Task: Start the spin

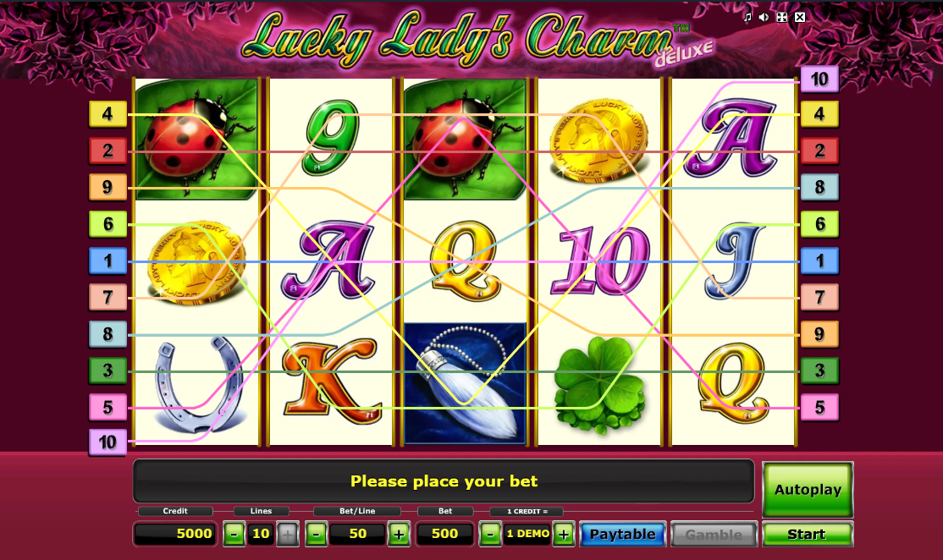Action: (x=807, y=534)
